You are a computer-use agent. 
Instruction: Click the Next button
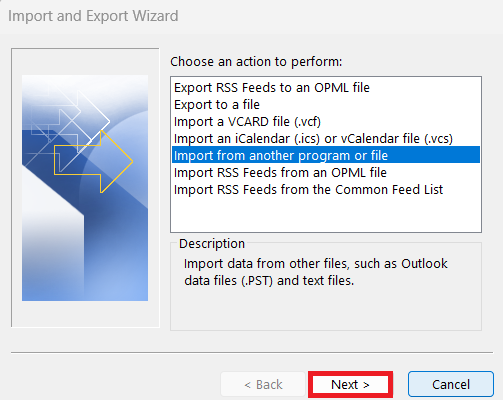[x=350, y=384]
